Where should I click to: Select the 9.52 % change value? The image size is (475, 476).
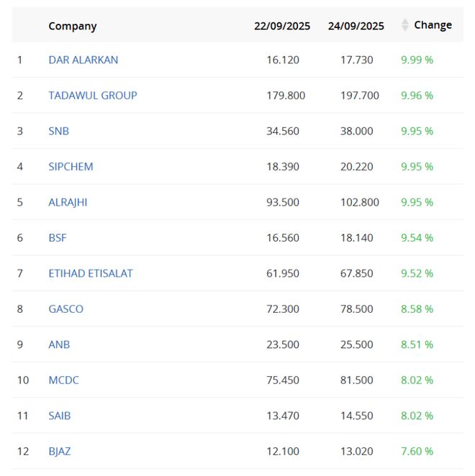(417, 273)
